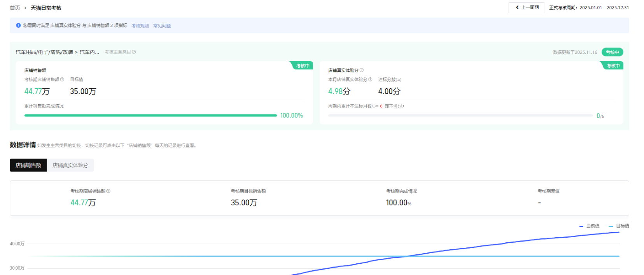Click help icon by 考核期店铺销售额 in 数据详情
This screenshot has width=644, height=275.
tap(108, 191)
